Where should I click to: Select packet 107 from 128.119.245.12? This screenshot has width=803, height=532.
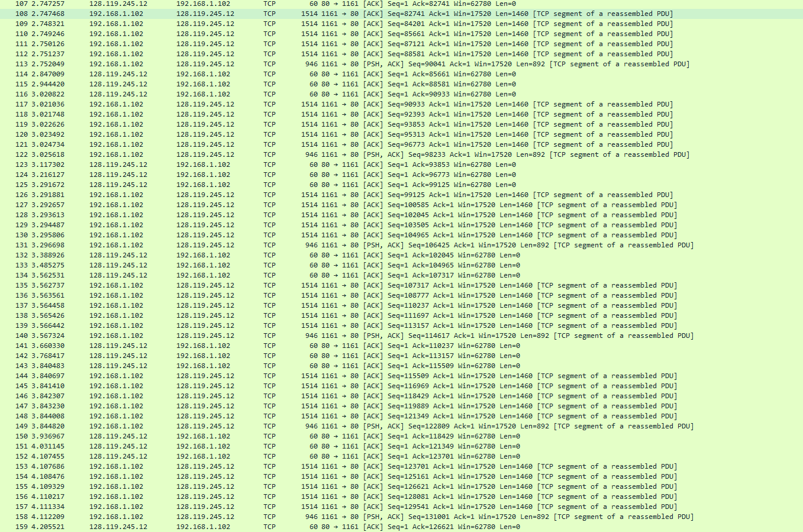(x=237, y=4)
